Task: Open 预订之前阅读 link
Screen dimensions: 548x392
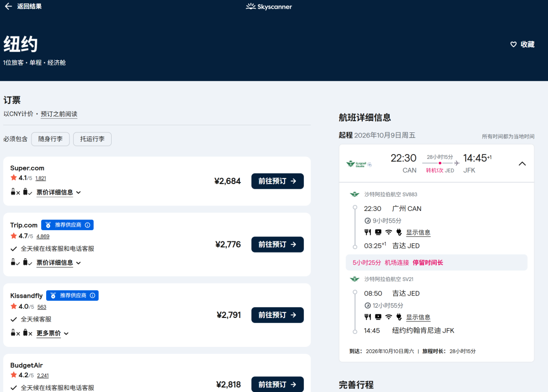Action: [59, 114]
